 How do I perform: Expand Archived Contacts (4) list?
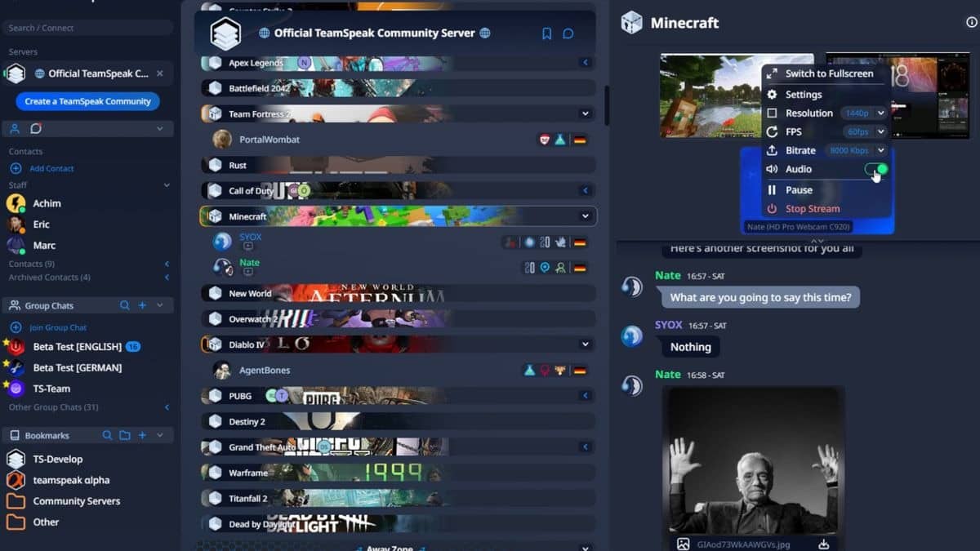pyautogui.click(x=167, y=278)
